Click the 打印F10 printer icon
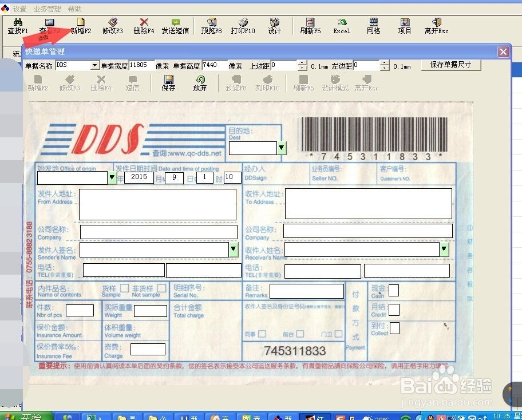The width and height of the screenshot is (522, 420). (x=243, y=22)
